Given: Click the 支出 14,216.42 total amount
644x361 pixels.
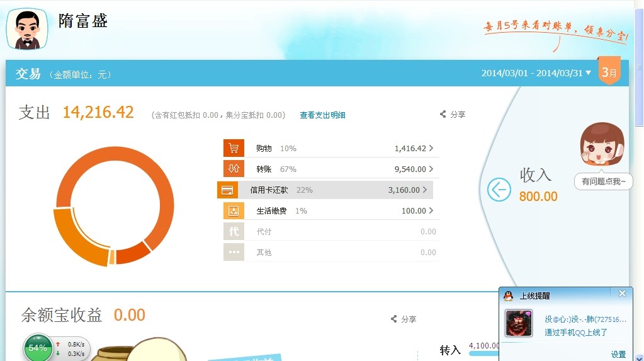Looking at the screenshot, I should [98, 112].
